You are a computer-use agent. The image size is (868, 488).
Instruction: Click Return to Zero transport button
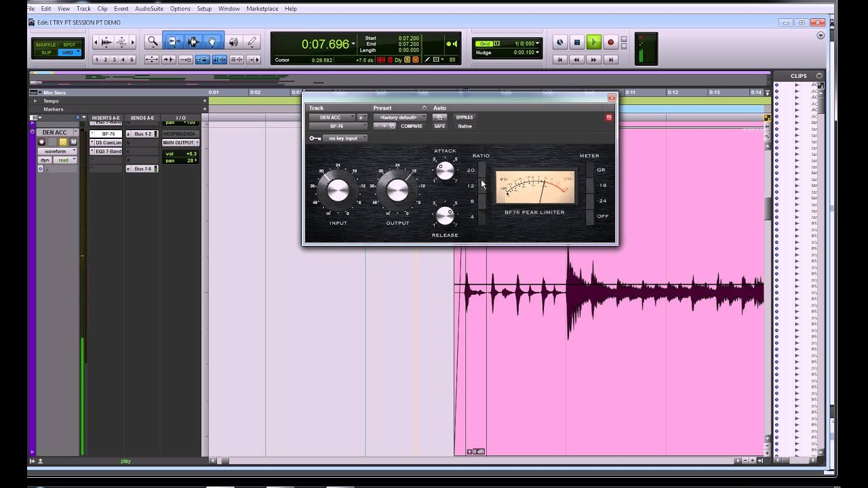pos(560,60)
